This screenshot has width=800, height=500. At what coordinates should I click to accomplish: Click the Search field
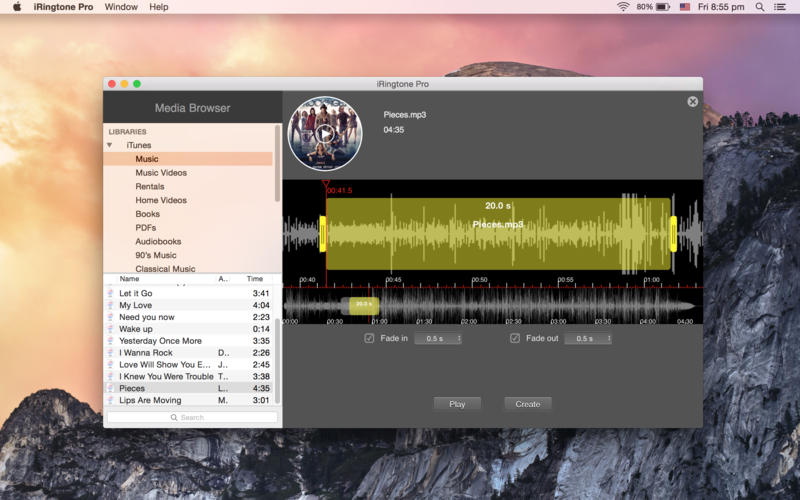pyautogui.click(x=192, y=417)
